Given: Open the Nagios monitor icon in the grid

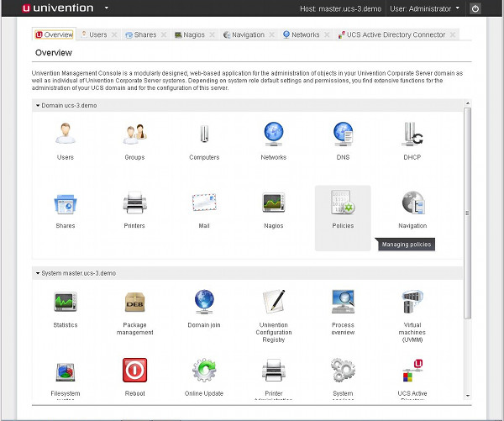Looking at the screenshot, I should pos(274,203).
